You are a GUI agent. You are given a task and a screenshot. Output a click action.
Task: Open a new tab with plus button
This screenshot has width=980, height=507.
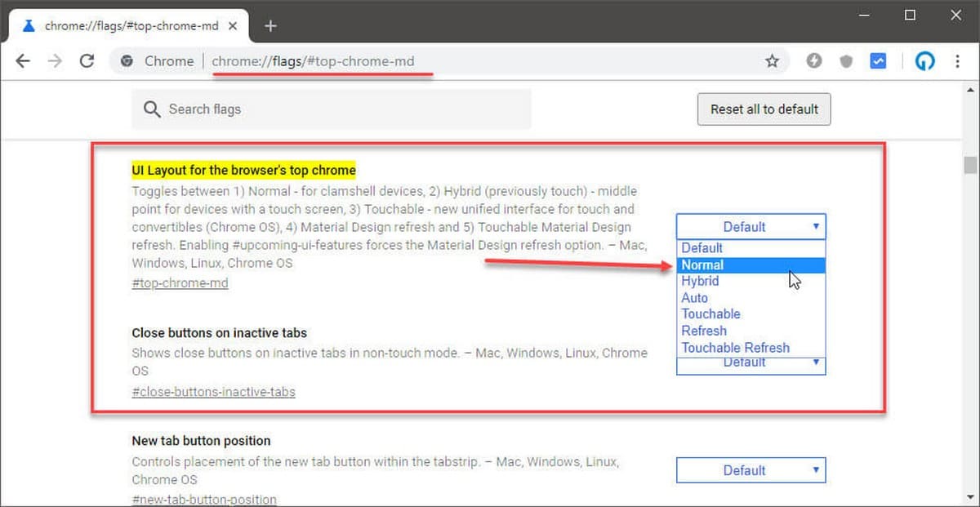(x=270, y=26)
